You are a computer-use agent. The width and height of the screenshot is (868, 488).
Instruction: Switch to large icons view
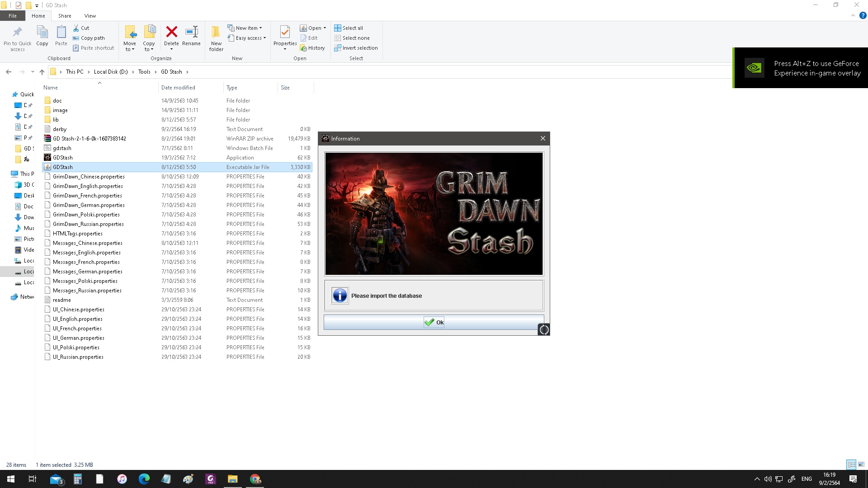click(x=861, y=465)
